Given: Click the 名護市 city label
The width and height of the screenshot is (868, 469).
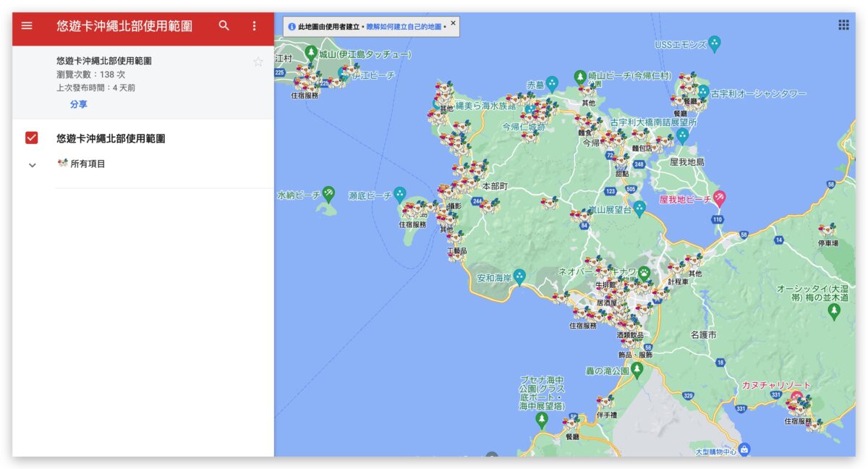Looking at the screenshot, I should tap(703, 335).
